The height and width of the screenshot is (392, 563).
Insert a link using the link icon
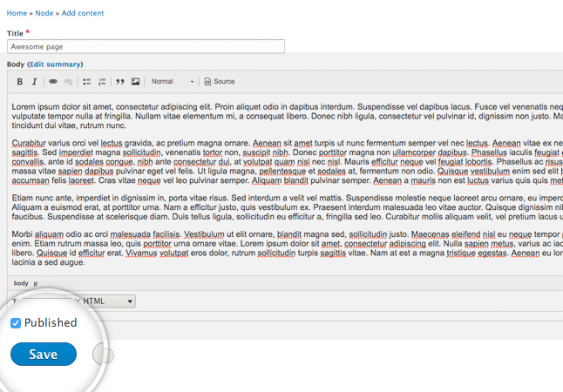(x=53, y=82)
